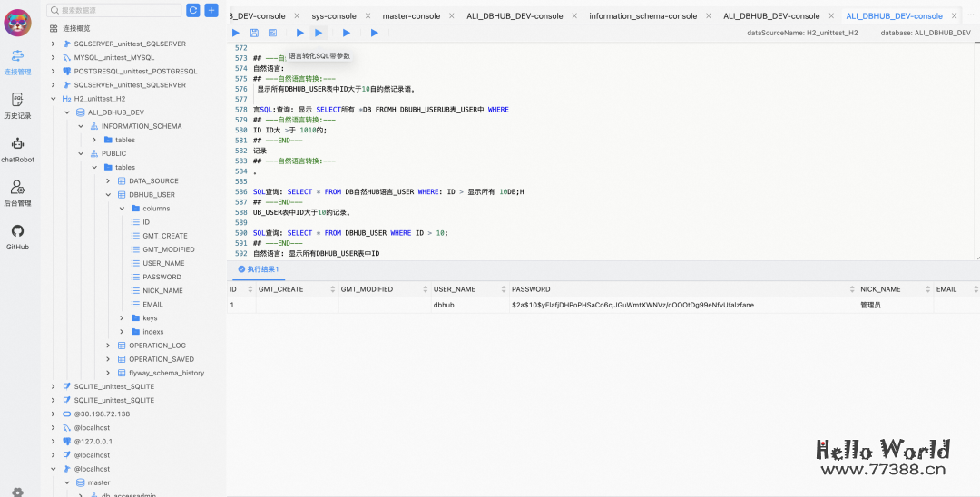Expand the keys folder under DBHUB_USER
This screenshot has width=980, height=497.
[122, 318]
